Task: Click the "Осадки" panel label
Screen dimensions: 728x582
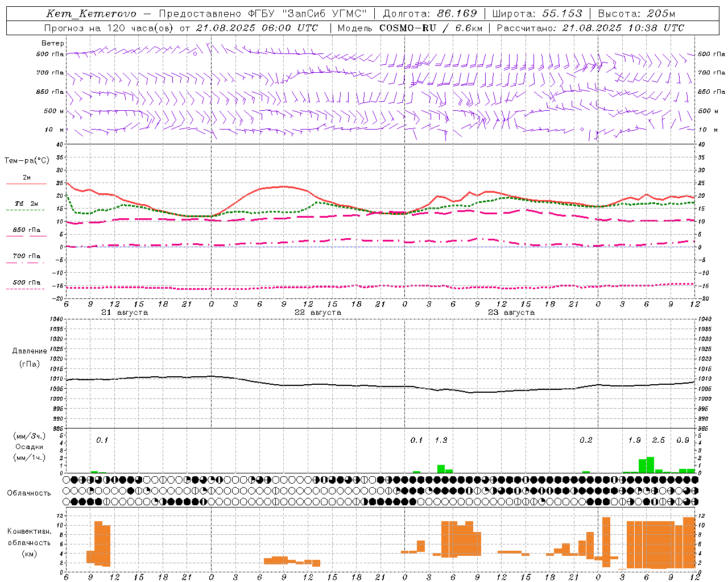Action: click(30, 447)
